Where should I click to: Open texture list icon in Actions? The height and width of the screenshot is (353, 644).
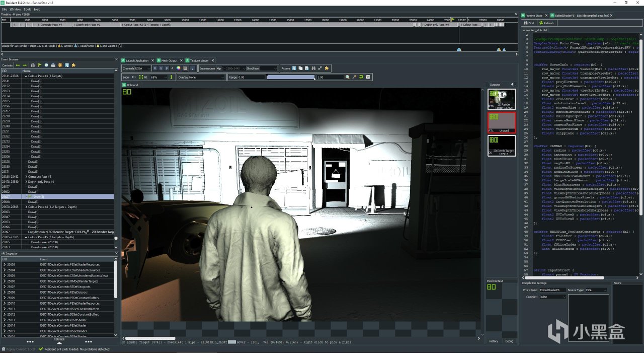[307, 68]
